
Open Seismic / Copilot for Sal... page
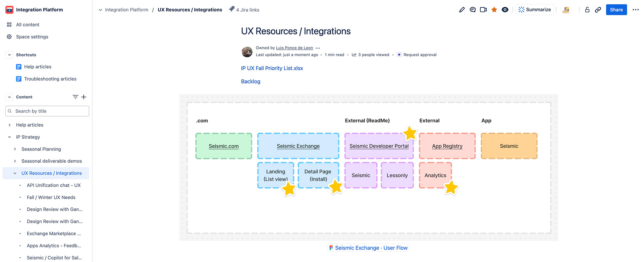pyautogui.click(x=54, y=257)
